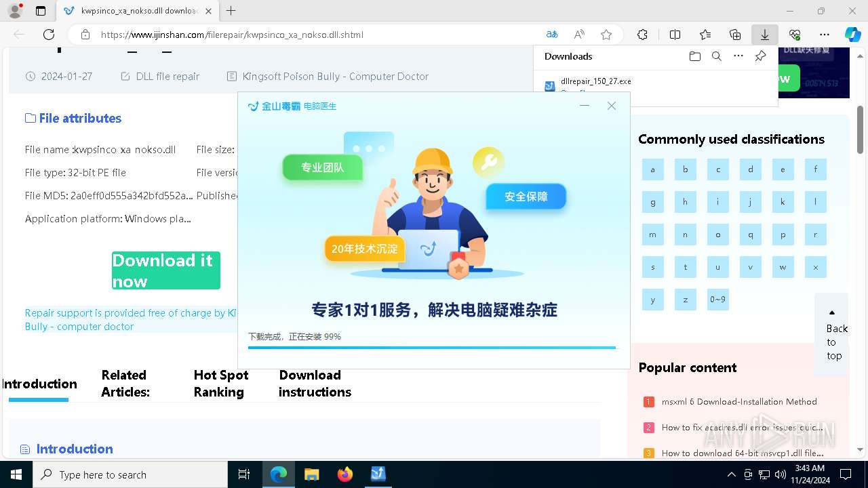Open the volume tray icon
The image size is (868, 488).
tap(781, 474)
